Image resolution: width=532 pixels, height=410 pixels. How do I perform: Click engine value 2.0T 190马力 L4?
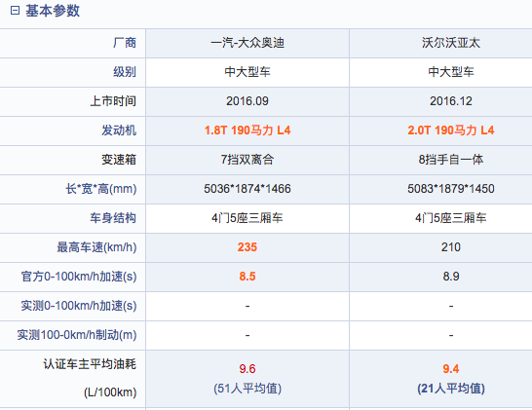click(x=451, y=130)
